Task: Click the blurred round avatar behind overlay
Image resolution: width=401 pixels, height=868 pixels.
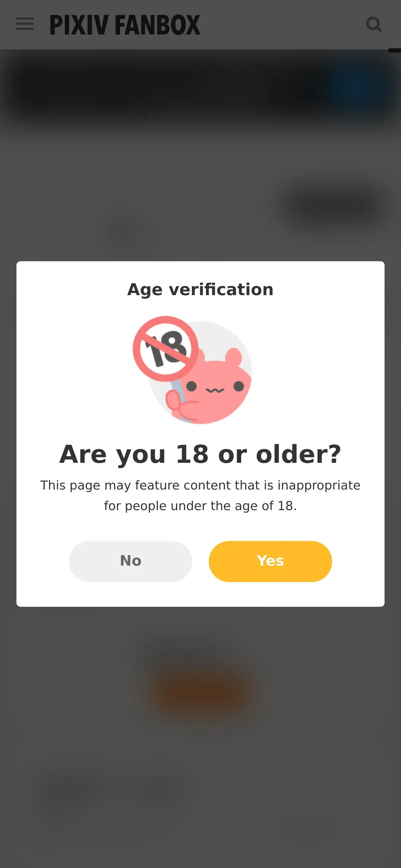Action: [123, 230]
